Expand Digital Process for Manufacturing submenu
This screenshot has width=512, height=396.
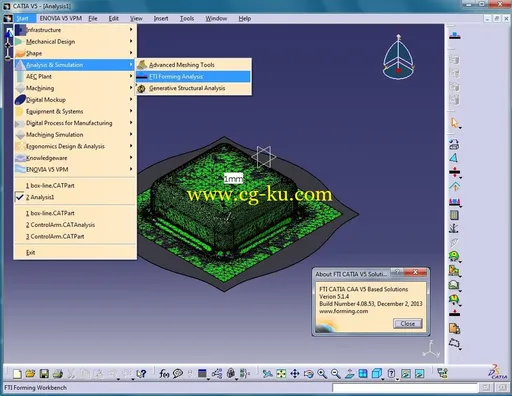tap(75, 123)
